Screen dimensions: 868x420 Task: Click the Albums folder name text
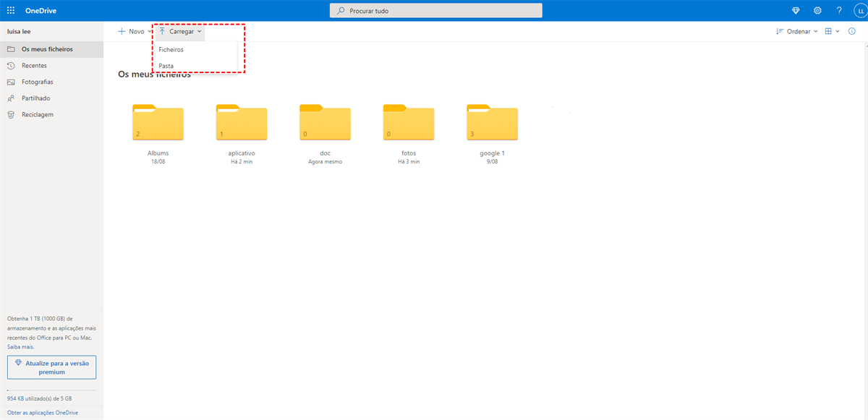pyautogui.click(x=158, y=153)
